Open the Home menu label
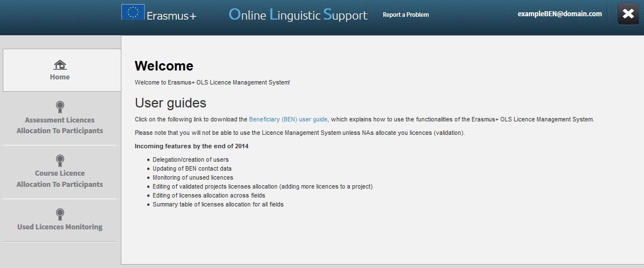The height and width of the screenshot is (268, 644). point(60,77)
